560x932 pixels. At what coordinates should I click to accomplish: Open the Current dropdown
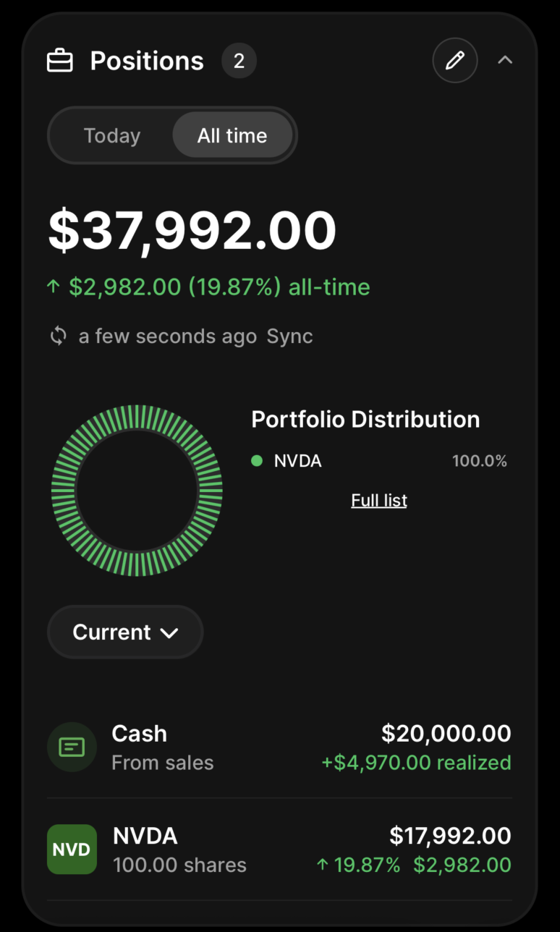(x=125, y=632)
